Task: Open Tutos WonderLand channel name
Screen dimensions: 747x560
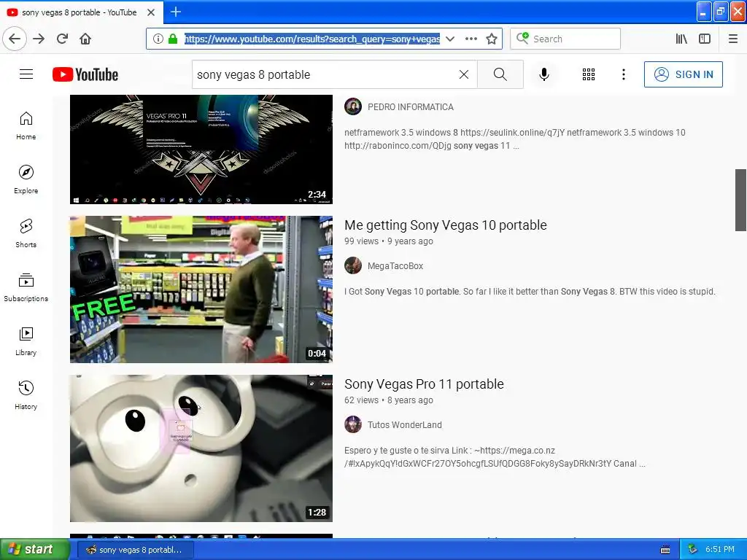Action: (404, 425)
